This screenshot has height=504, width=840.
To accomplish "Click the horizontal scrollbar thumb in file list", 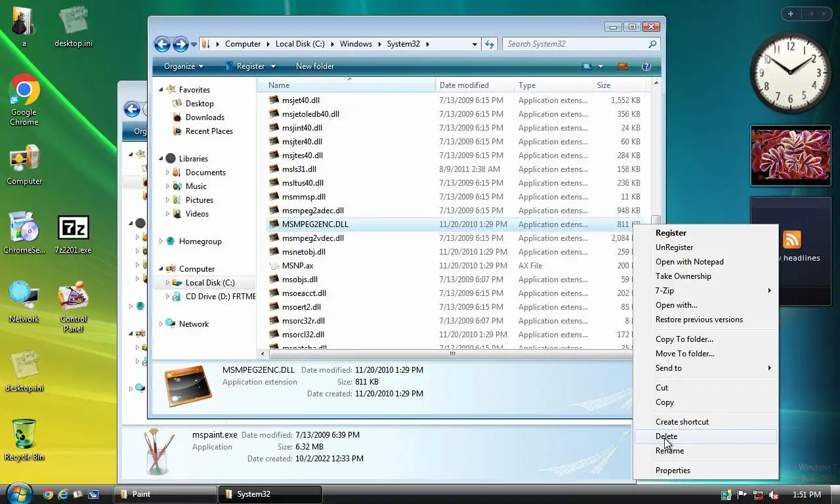I will pyautogui.click(x=452, y=354).
